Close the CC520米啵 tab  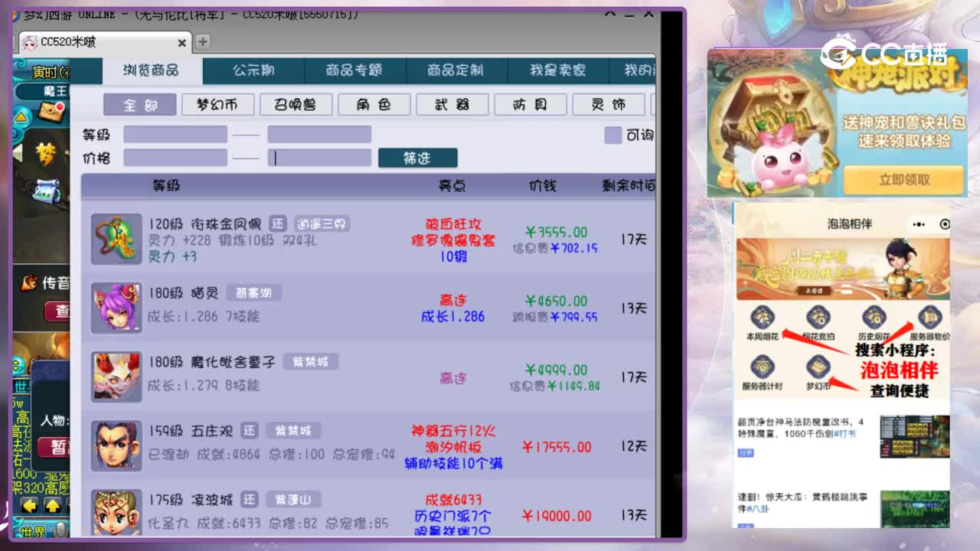182,43
